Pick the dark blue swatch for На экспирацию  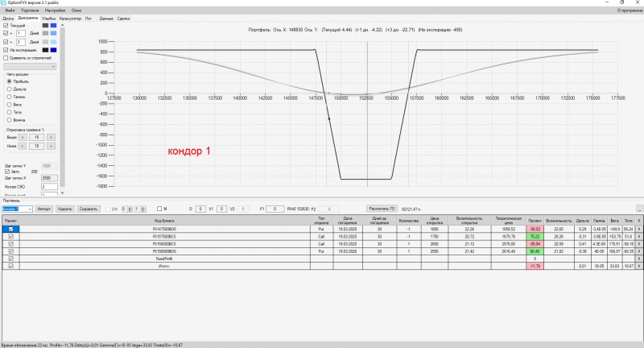(53, 50)
